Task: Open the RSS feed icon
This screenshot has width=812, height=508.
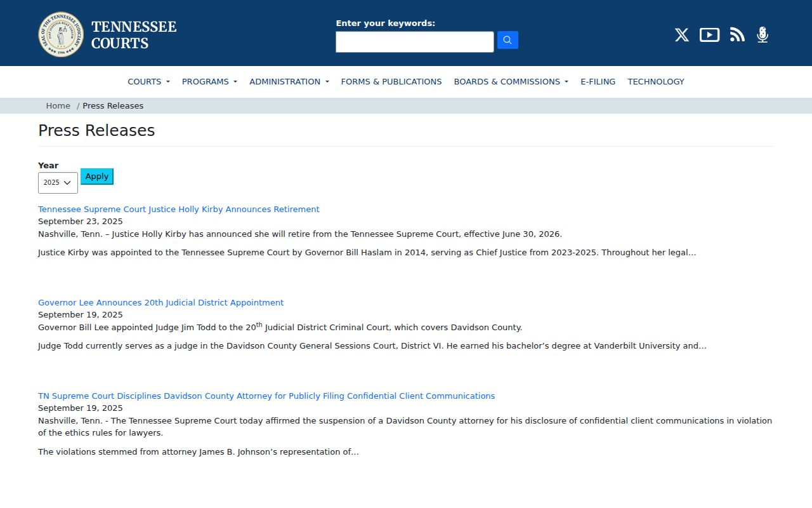Action: tap(737, 35)
